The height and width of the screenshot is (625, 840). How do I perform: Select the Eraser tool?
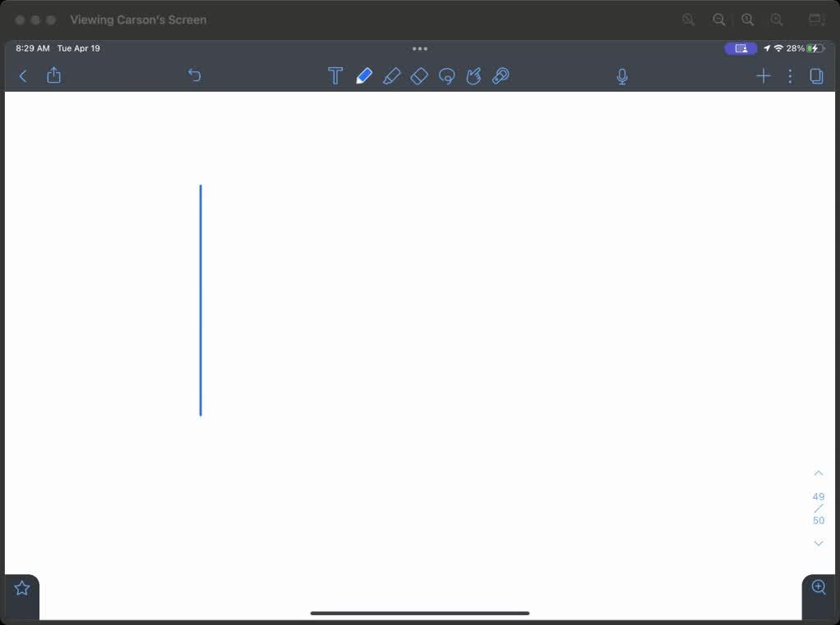419,76
